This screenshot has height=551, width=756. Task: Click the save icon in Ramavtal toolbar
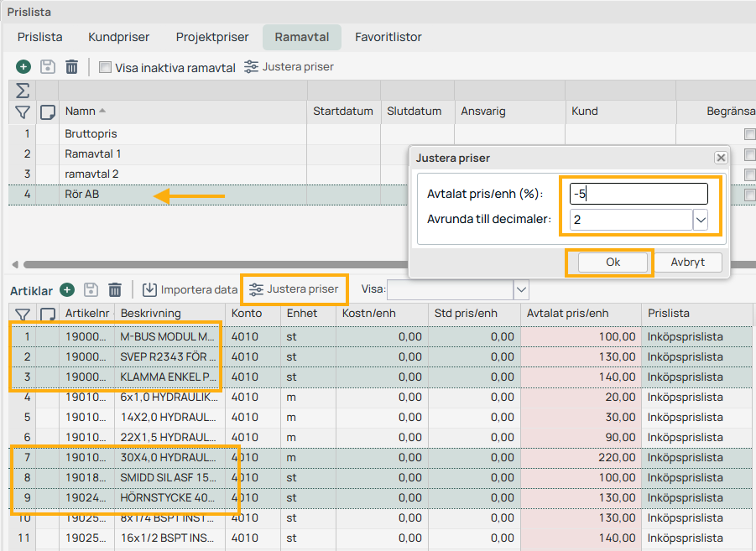(48, 67)
